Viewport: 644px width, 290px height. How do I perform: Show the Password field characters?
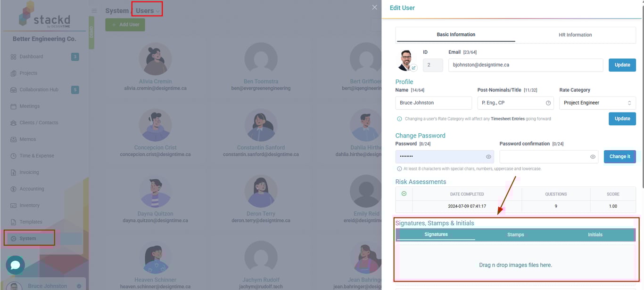point(488,157)
